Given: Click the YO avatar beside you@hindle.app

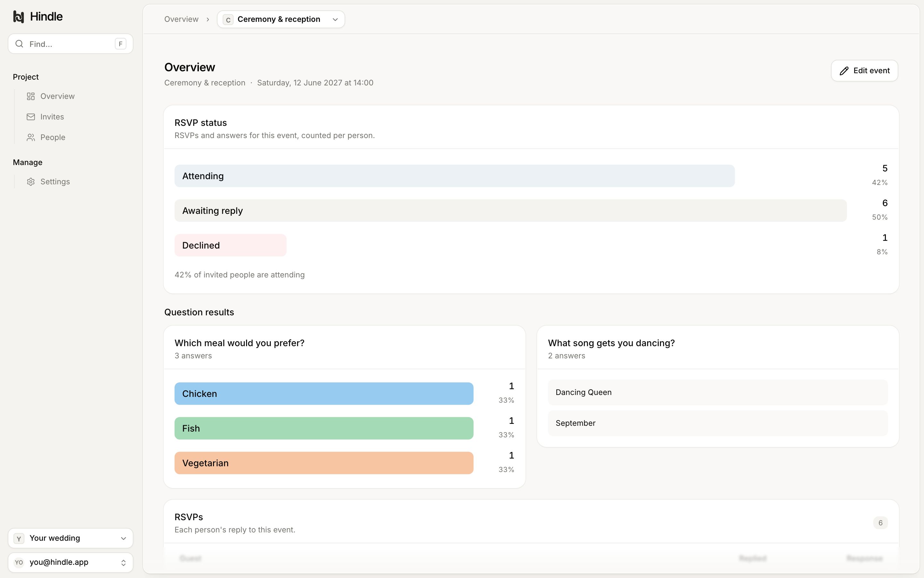Looking at the screenshot, I should click(x=19, y=563).
